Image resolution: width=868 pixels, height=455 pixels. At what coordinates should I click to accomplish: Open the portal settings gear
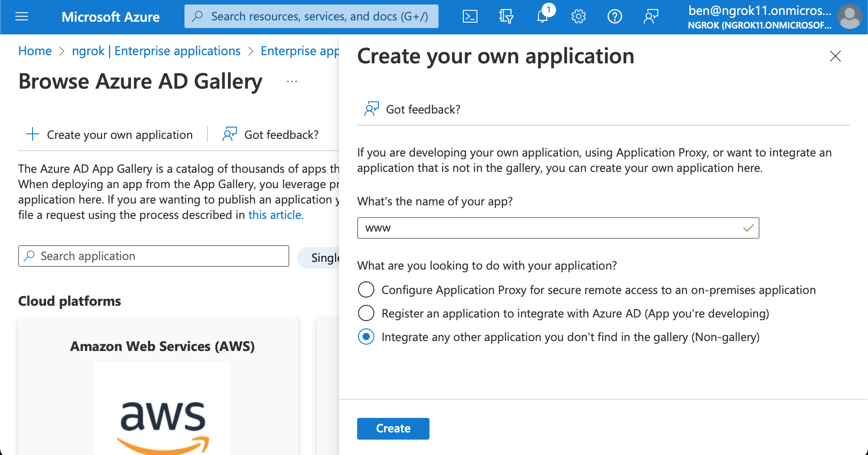coord(579,17)
